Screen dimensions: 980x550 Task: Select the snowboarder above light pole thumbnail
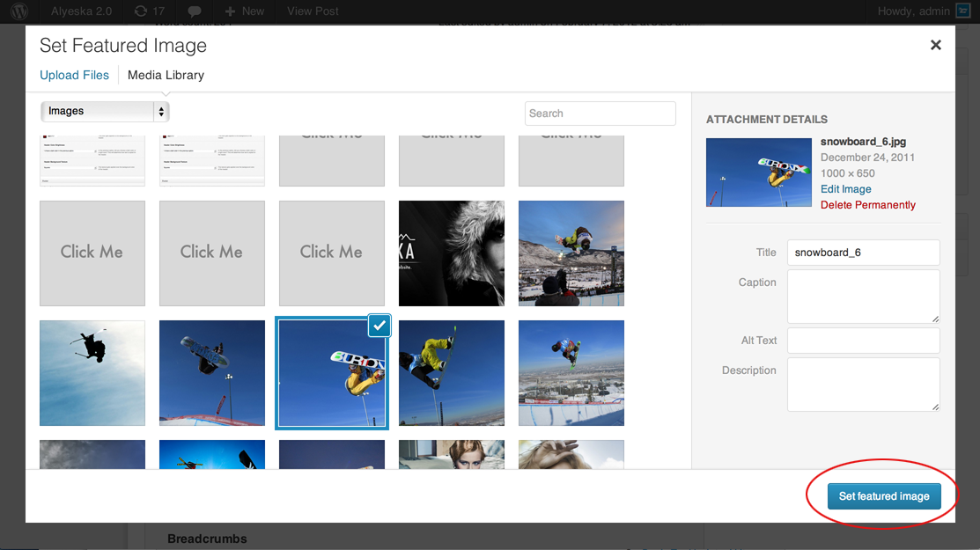click(212, 373)
